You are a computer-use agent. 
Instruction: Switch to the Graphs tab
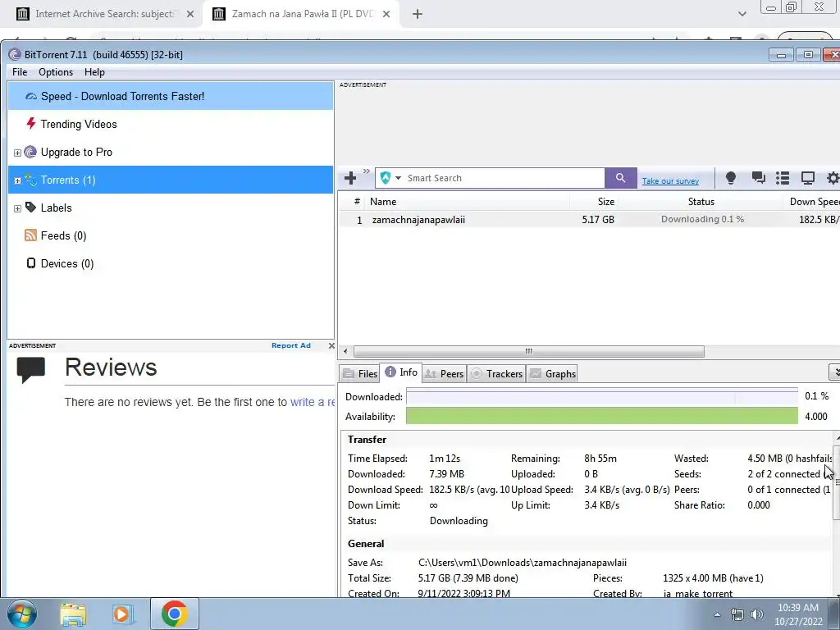pyautogui.click(x=552, y=373)
